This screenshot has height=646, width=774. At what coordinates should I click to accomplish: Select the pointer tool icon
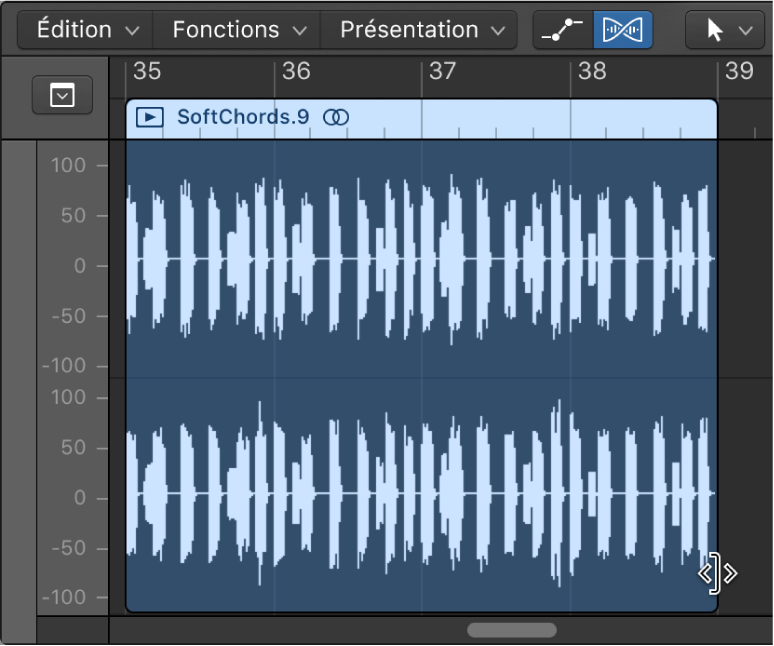coord(715,31)
